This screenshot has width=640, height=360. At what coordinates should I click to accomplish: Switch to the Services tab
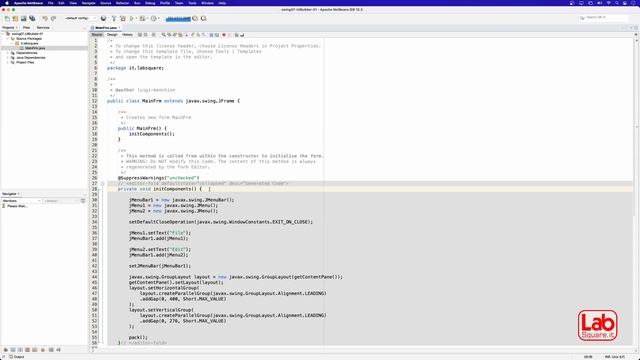click(43, 27)
